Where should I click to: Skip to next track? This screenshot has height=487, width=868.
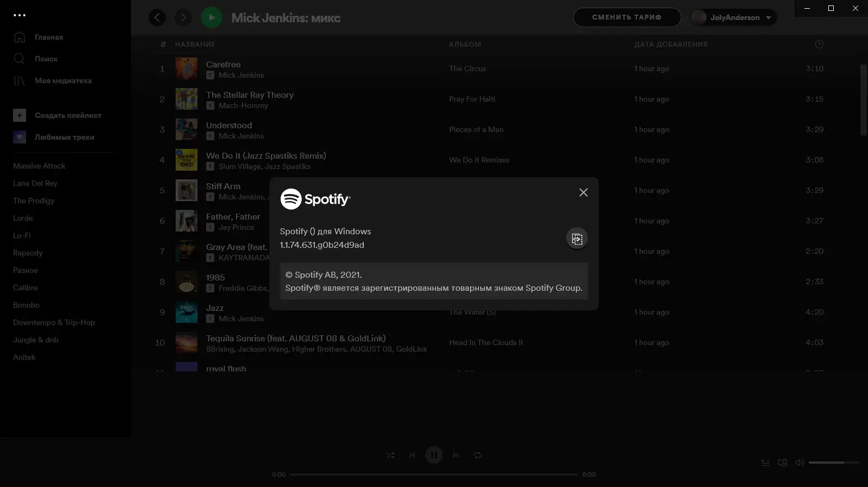456,455
